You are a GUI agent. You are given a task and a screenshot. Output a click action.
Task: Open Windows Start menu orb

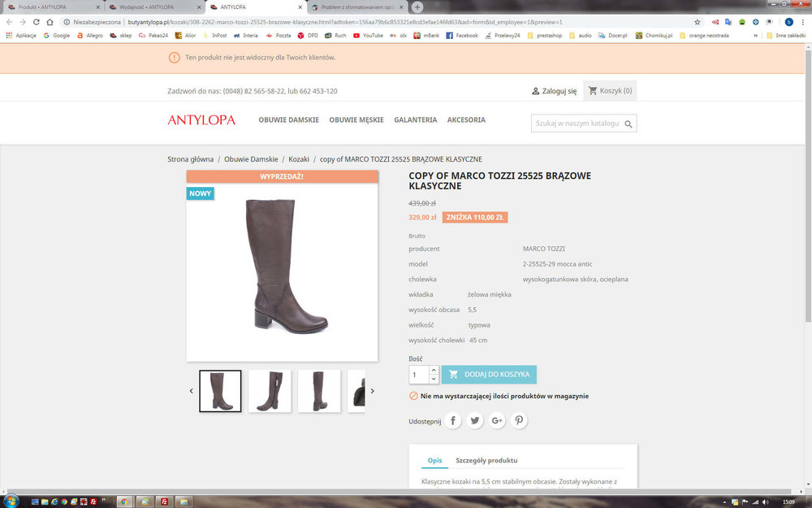(x=11, y=501)
